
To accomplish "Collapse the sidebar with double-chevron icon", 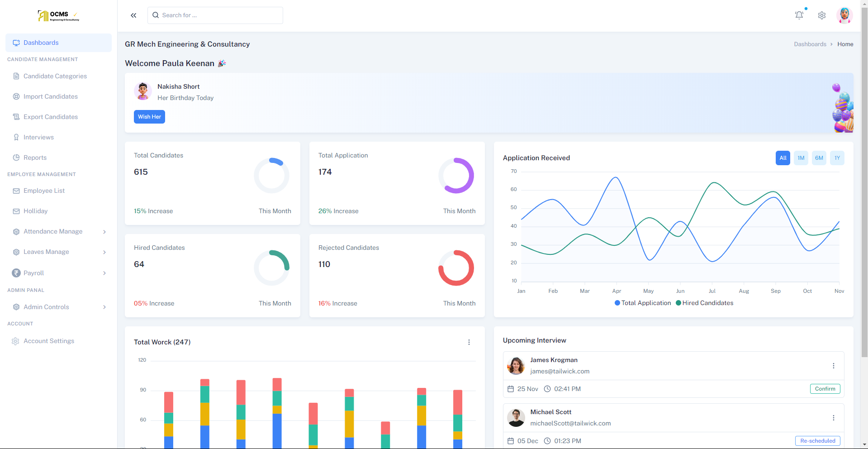I will 133,15.
